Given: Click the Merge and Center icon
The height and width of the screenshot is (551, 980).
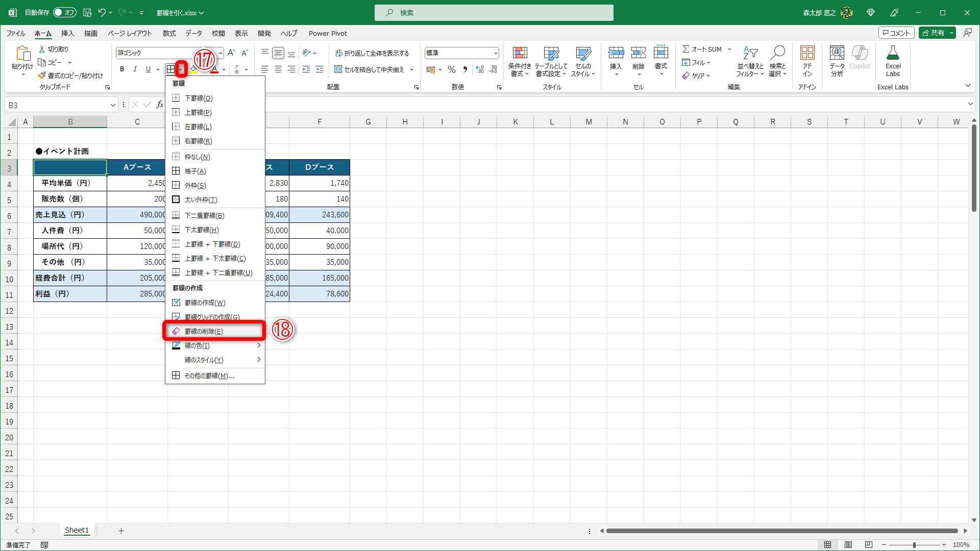Looking at the screenshot, I should 338,69.
